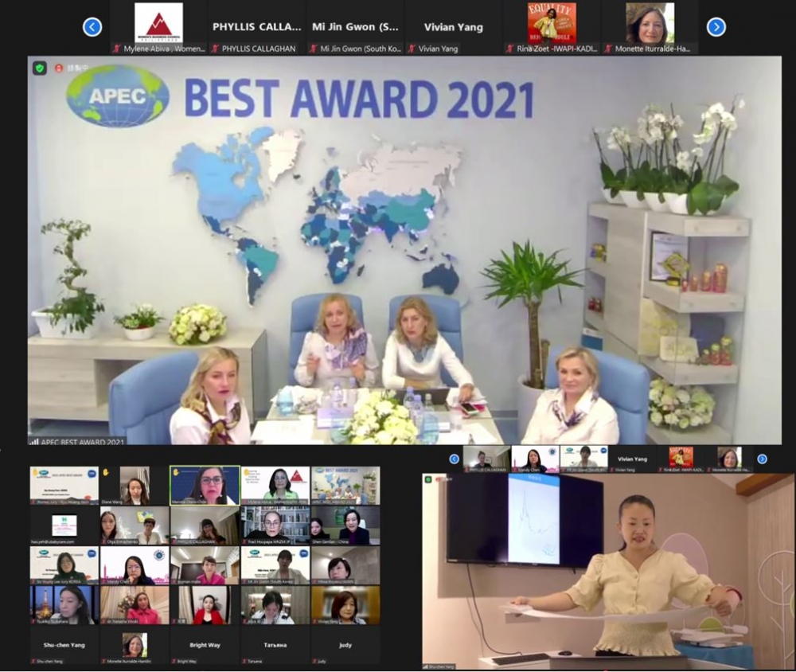Go to previous participants in the lower-right strip
796x672 pixels.
click(x=455, y=459)
